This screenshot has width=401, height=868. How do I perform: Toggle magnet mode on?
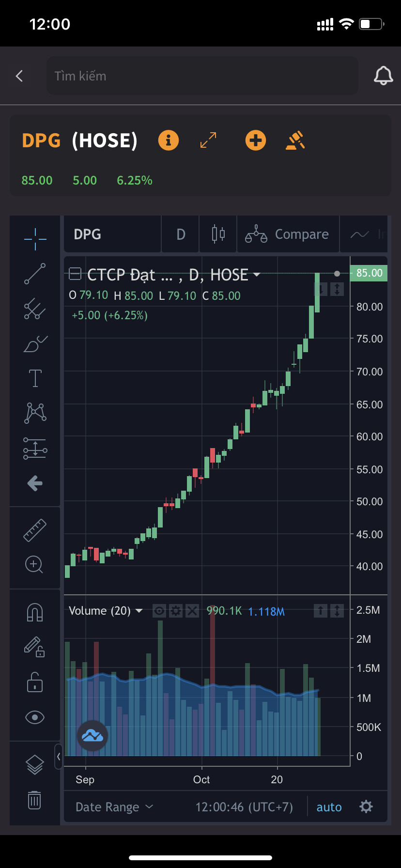click(35, 612)
